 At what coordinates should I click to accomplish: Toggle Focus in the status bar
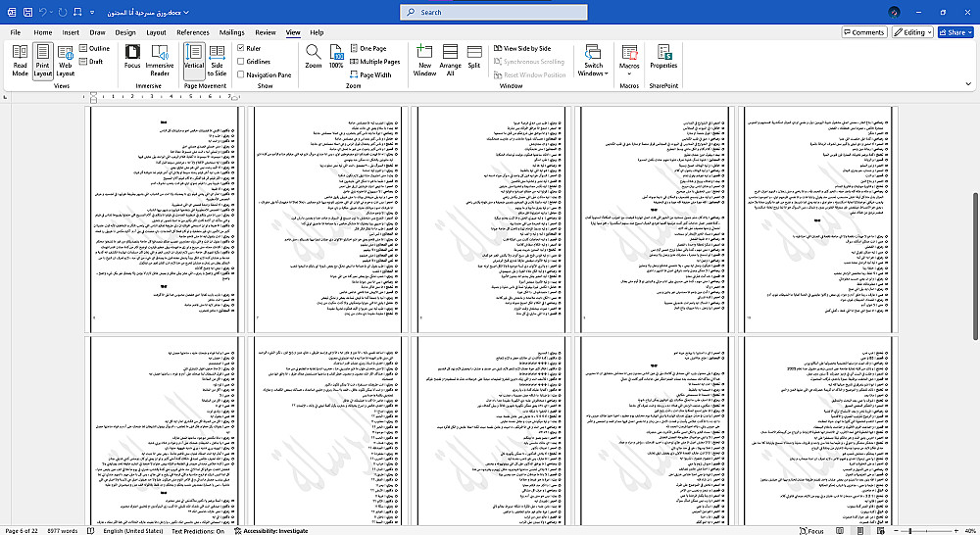click(x=811, y=531)
